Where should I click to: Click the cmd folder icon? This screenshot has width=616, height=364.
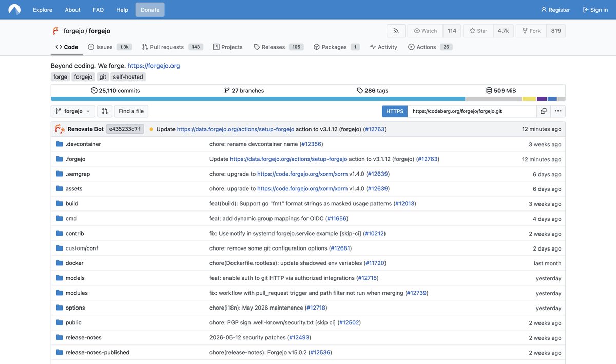click(x=60, y=219)
